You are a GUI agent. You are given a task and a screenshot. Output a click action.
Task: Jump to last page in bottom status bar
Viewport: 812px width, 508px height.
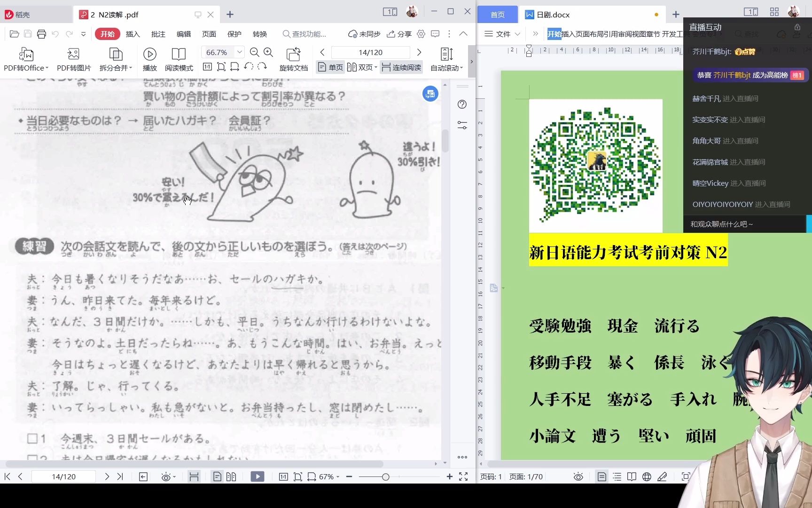tap(120, 476)
